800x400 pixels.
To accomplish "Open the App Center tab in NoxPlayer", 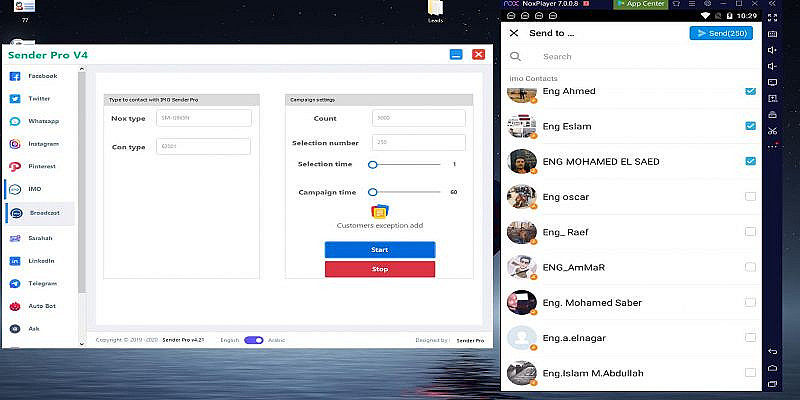I will tap(640, 4).
